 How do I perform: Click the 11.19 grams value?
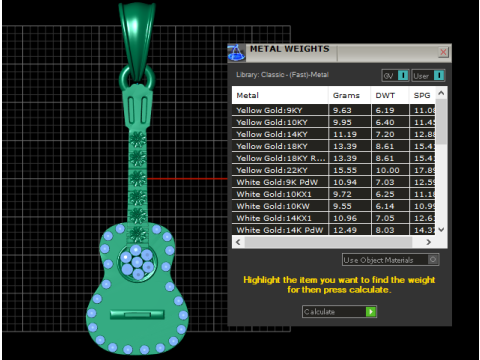pos(345,134)
